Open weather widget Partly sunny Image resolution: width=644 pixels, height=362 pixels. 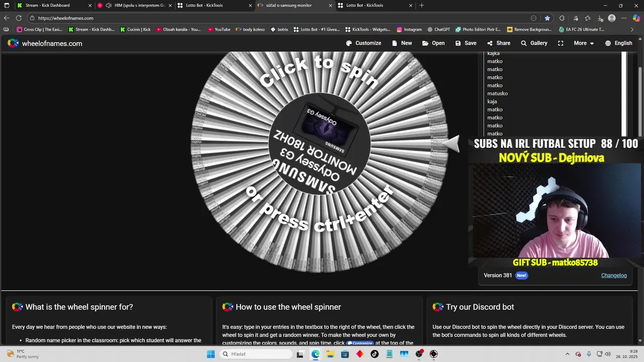[x=21, y=354]
